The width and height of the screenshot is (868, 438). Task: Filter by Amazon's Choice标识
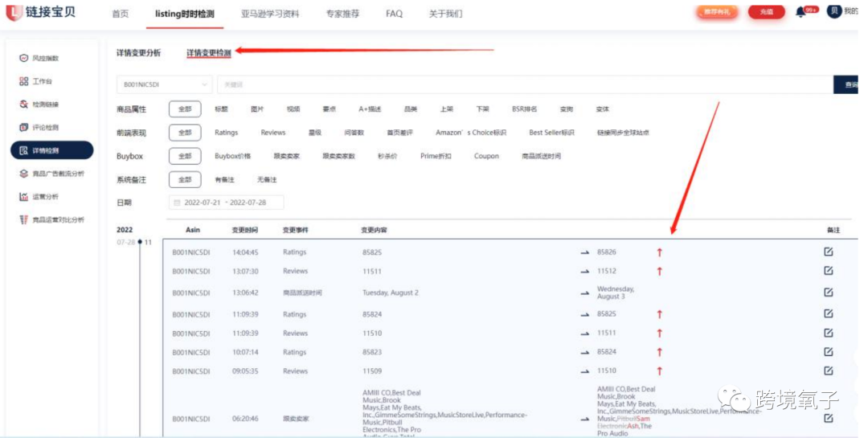[x=471, y=133]
